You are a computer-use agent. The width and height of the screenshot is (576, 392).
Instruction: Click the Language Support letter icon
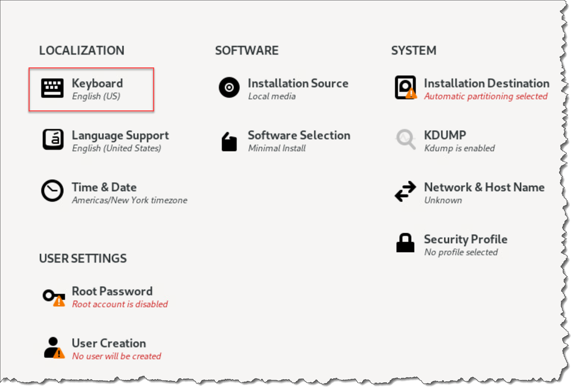point(53,139)
